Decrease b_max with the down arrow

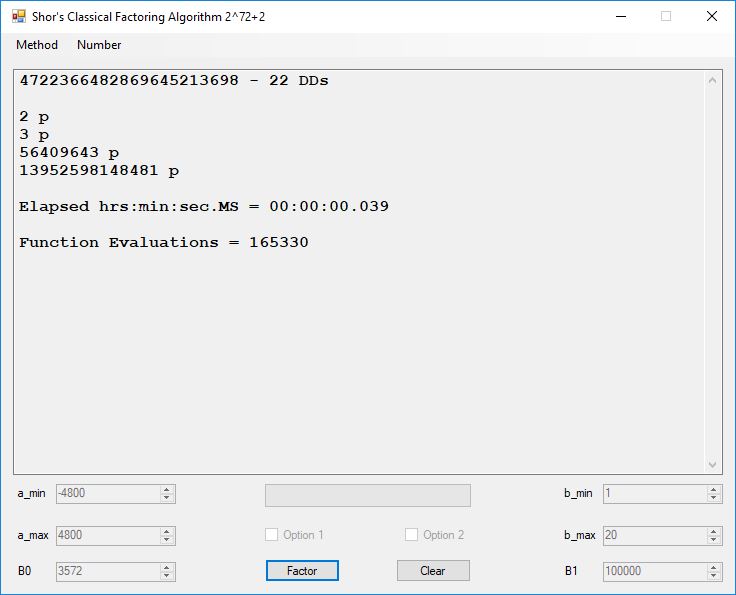713,540
